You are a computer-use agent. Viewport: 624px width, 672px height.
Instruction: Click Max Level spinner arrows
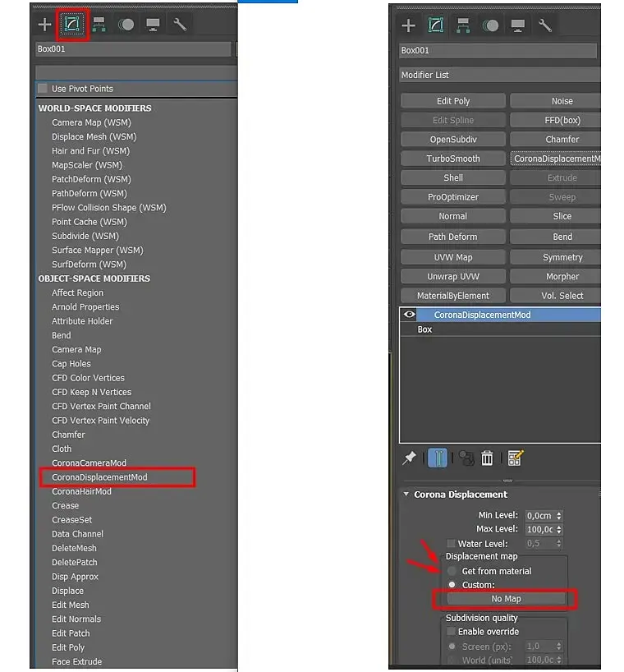[x=558, y=529]
